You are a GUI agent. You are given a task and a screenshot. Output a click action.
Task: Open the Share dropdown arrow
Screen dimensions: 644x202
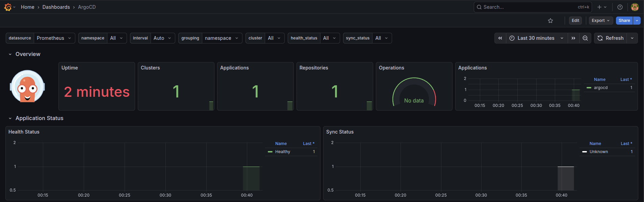(637, 21)
